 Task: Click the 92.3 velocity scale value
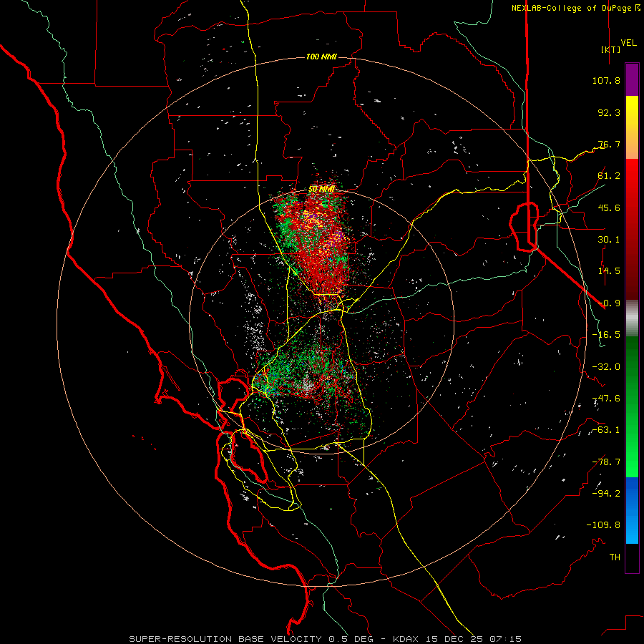[x=609, y=112]
